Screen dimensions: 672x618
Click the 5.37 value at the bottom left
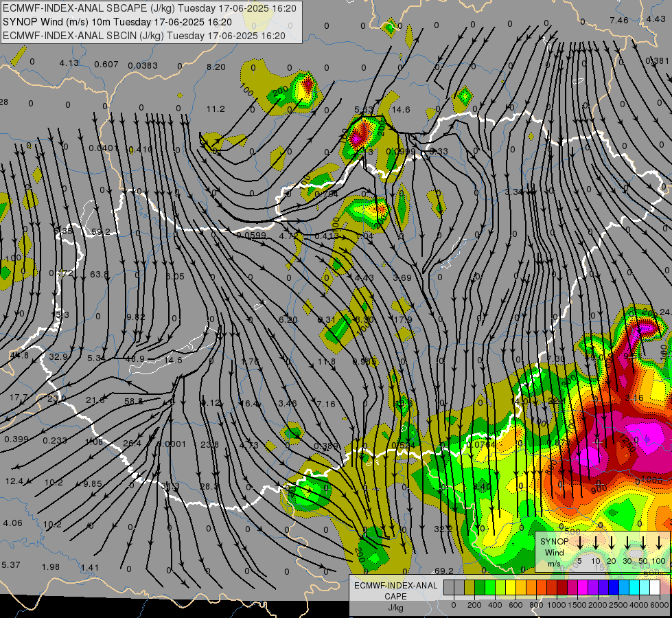(11, 565)
